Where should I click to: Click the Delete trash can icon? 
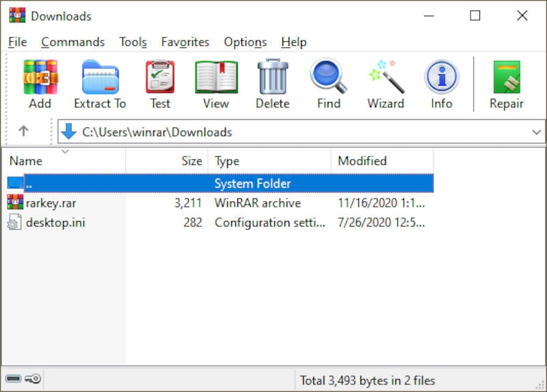point(272,77)
